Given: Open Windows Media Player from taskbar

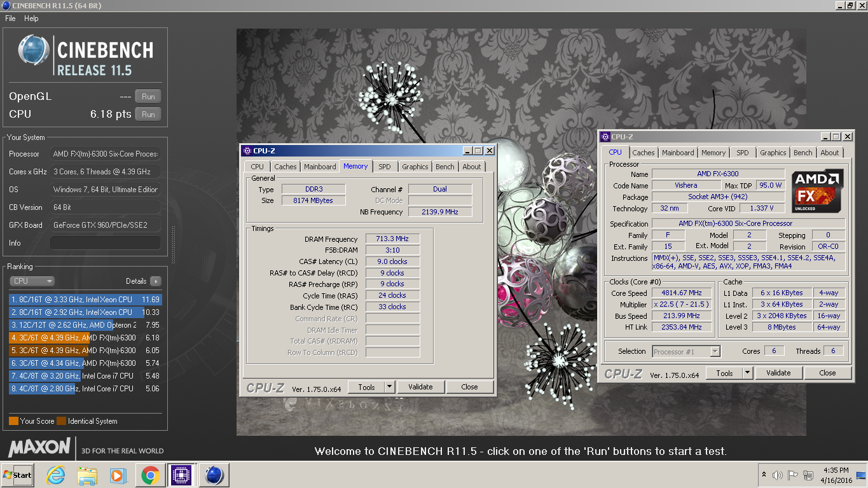Looking at the screenshot, I should pyautogui.click(x=118, y=475).
